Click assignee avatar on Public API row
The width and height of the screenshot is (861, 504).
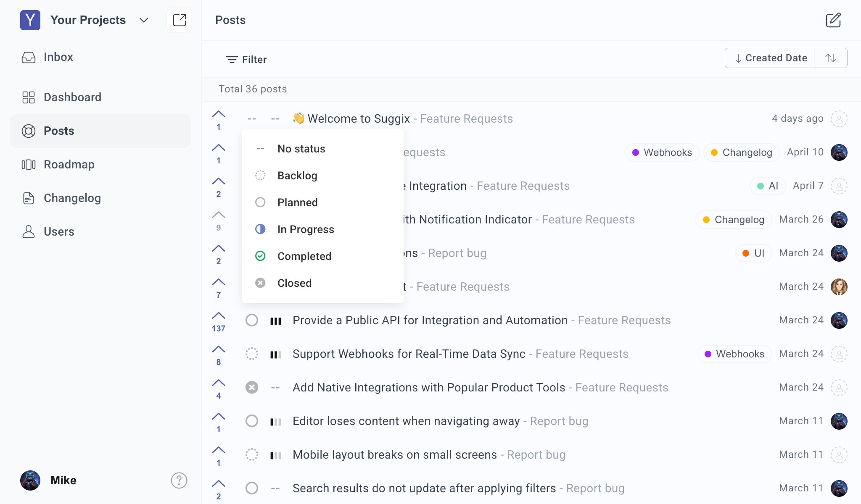839,320
